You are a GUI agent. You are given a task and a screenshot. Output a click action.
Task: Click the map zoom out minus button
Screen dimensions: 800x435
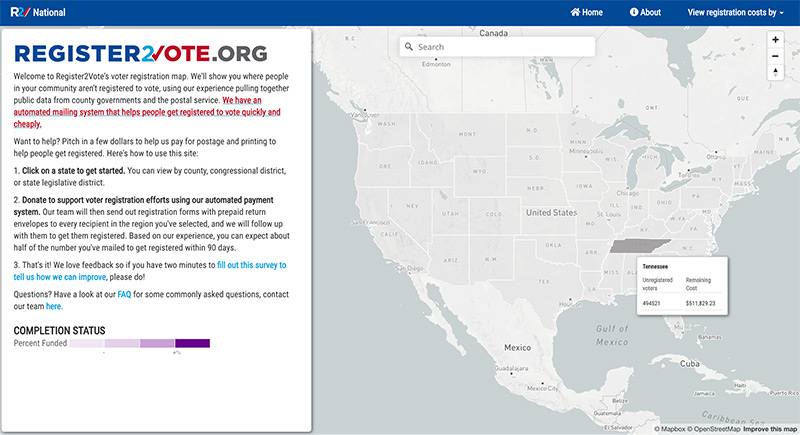click(775, 55)
